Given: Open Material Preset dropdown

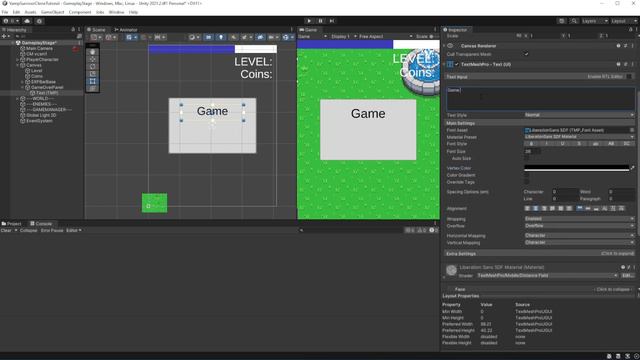Looking at the screenshot, I should pos(579,137).
